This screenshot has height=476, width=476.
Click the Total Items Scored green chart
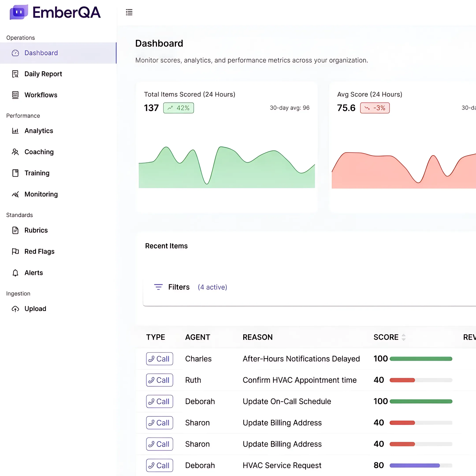227,167
